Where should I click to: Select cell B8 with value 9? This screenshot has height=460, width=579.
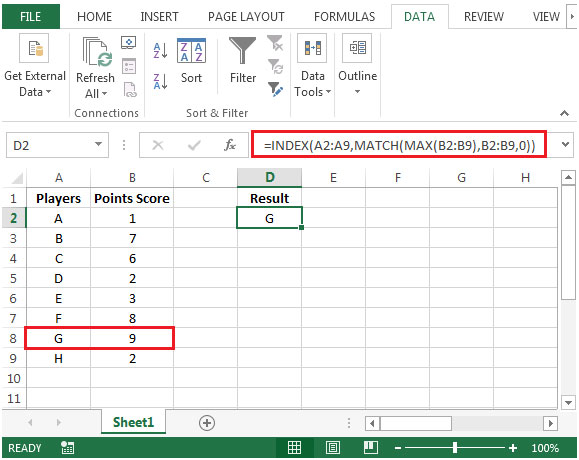[x=132, y=338]
